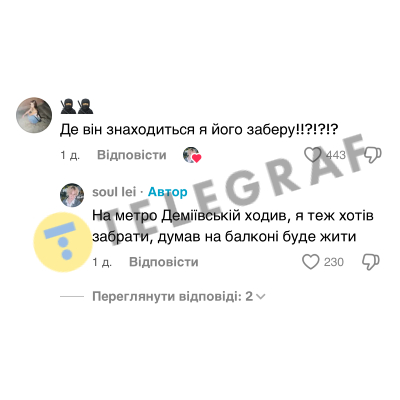Open the first commenter's profile avatar
400x400 pixels.
point(34,115)
